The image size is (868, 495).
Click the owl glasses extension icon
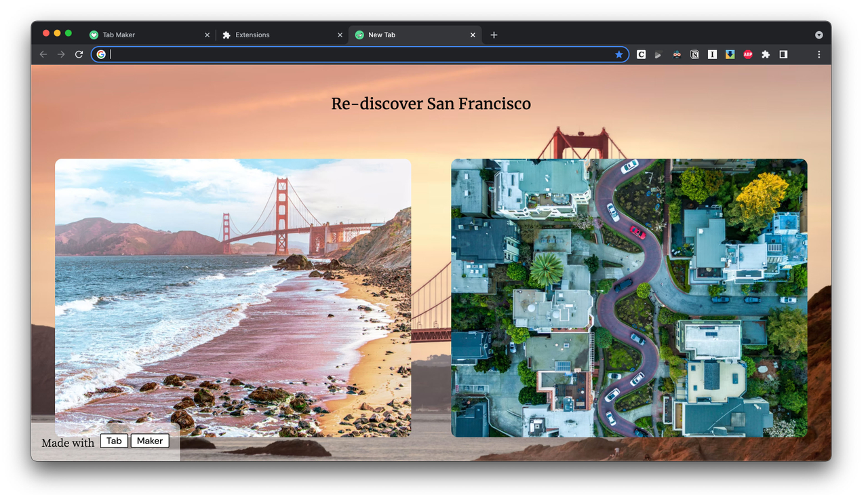tap(677, 54)
